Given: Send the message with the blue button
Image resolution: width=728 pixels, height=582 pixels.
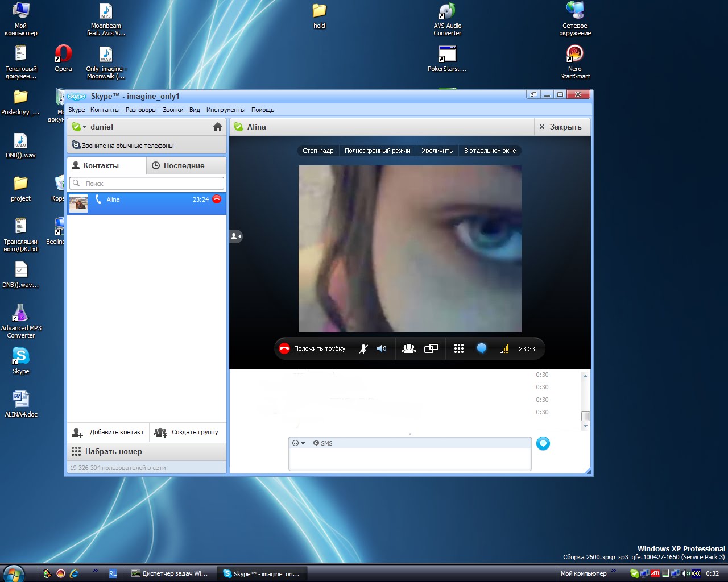Looking at the screenshot, I should click(543, 443).
